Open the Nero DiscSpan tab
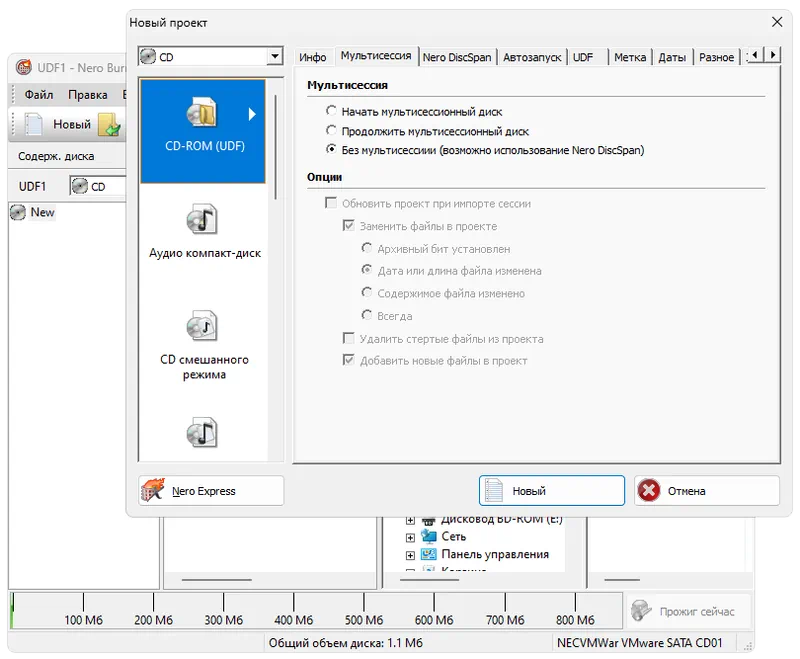 point(457,57)
